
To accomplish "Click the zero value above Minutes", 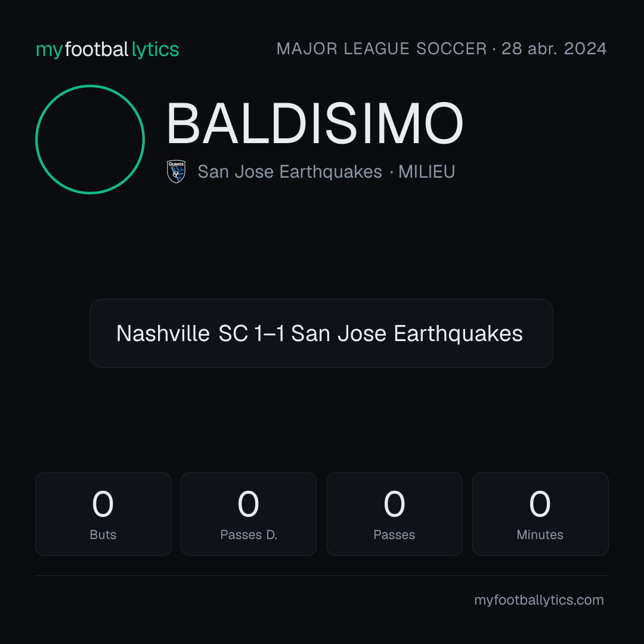I will click(x=540, y=503).
